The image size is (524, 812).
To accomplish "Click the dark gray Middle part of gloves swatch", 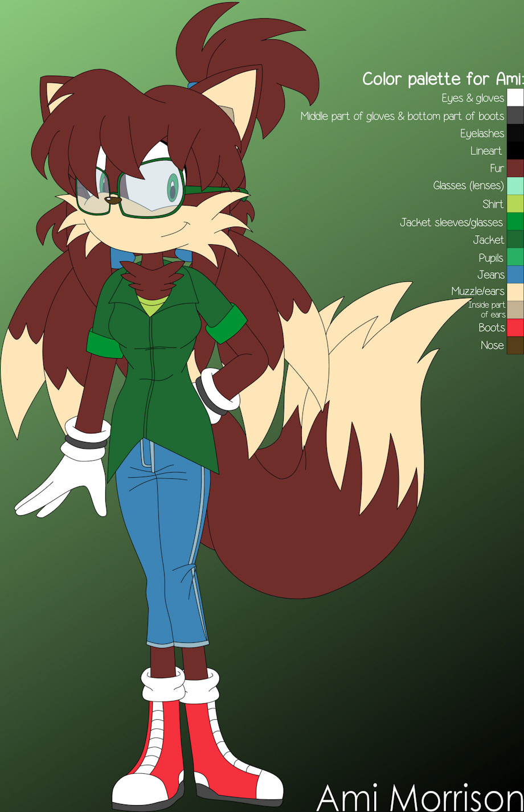I will (x=515, y=116).
